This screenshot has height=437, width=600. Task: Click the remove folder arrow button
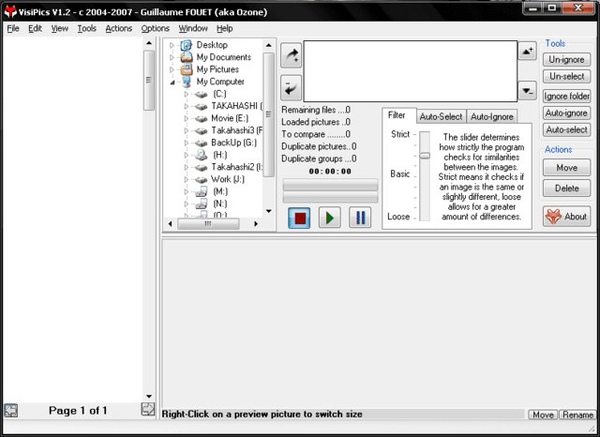point(291,88)
